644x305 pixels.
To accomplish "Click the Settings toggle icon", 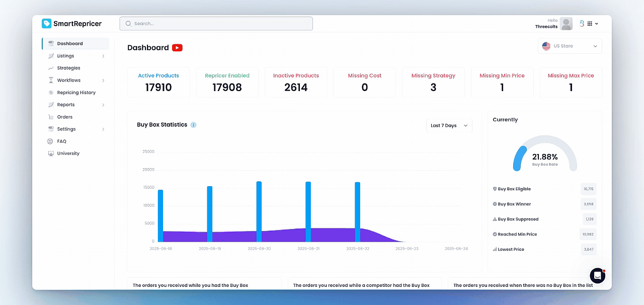I will coord(51,129).
